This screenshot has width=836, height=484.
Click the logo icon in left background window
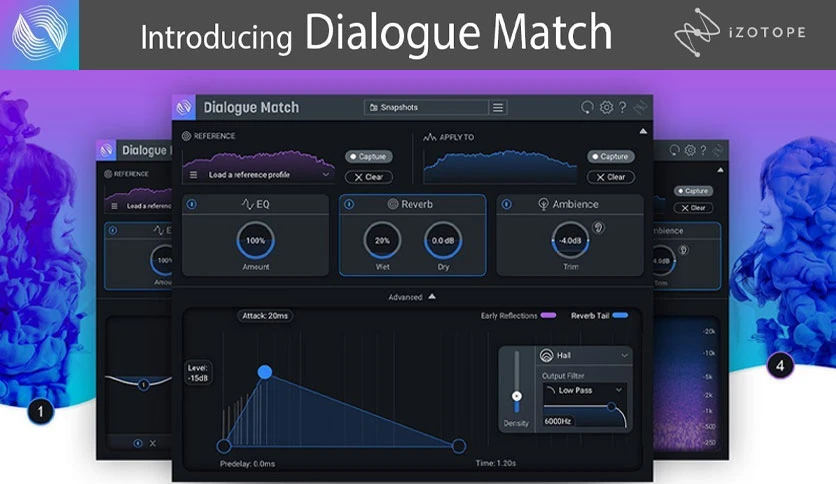107,151
